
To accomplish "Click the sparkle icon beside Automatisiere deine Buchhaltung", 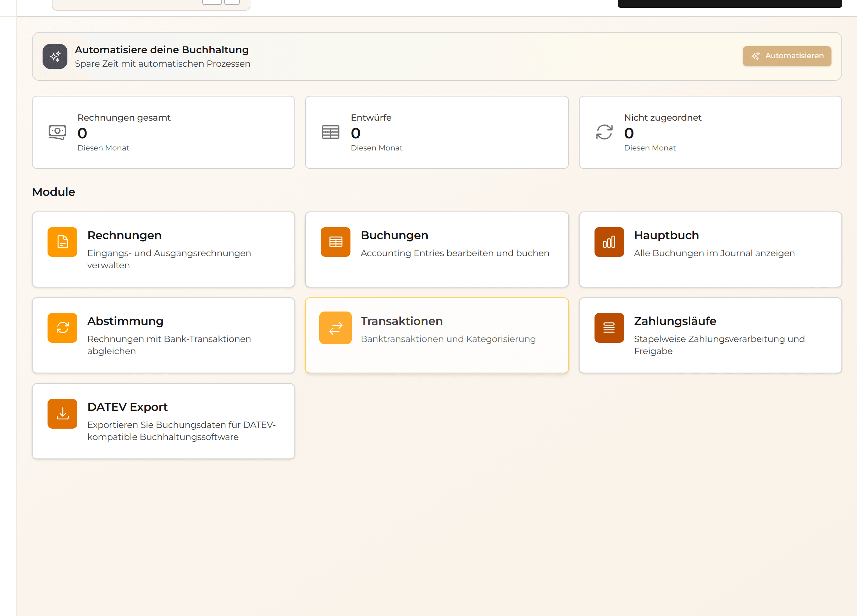I will point(55,56).
